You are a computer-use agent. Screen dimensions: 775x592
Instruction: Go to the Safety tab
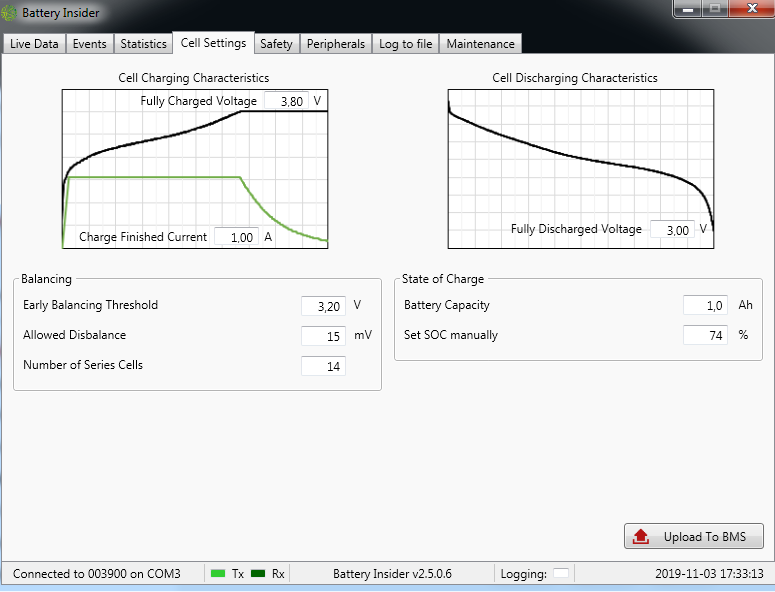(x=276, y=44)
